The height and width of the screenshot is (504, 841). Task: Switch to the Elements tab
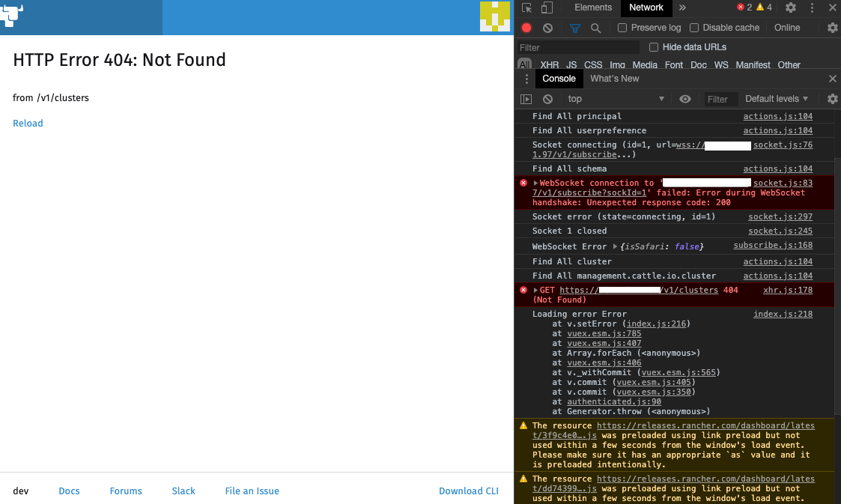pos(592,7)
